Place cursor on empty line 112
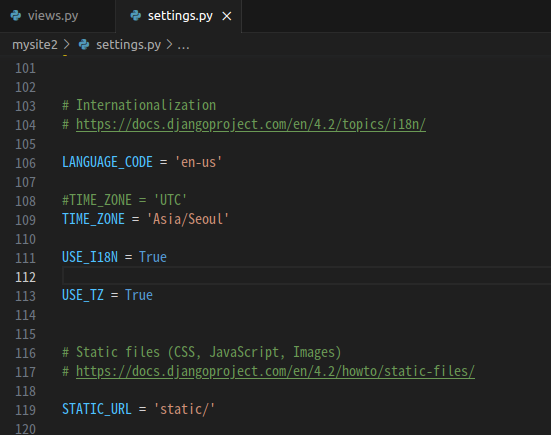 coord(306,276)
